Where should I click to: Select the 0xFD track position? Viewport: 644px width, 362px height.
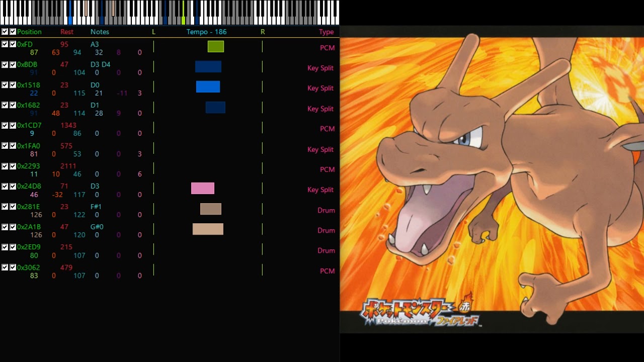tap(25, 44)
